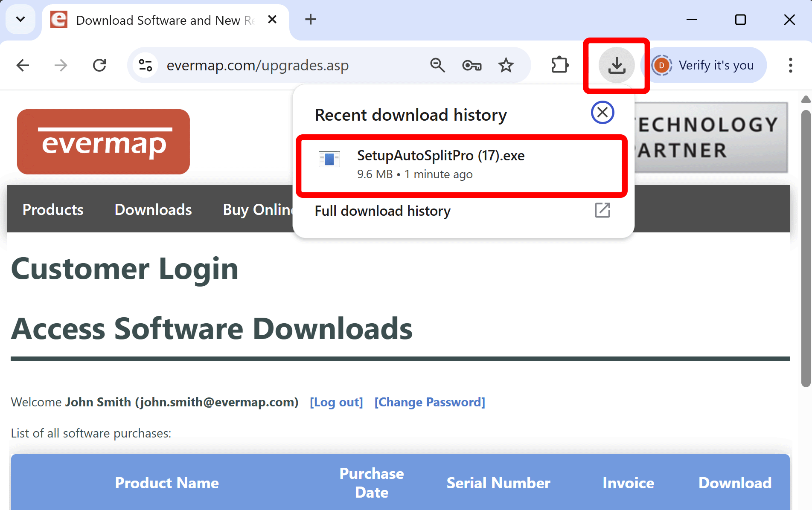Image resolution: width=812 pixels, height=510 pixels.
Task: Close the Recent download history popup
Action: (x=602, y=113)
